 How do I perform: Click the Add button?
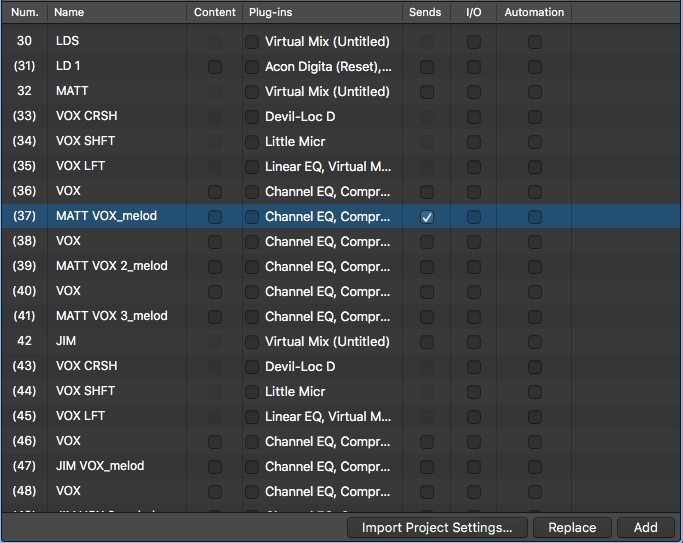[x=646, y=528]
